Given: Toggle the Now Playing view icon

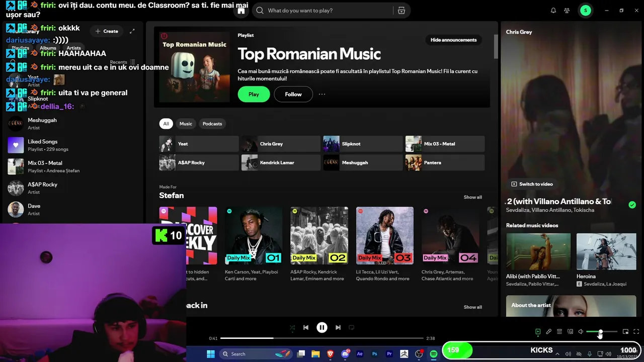Looking at the screenshot, I should [538, 331].
